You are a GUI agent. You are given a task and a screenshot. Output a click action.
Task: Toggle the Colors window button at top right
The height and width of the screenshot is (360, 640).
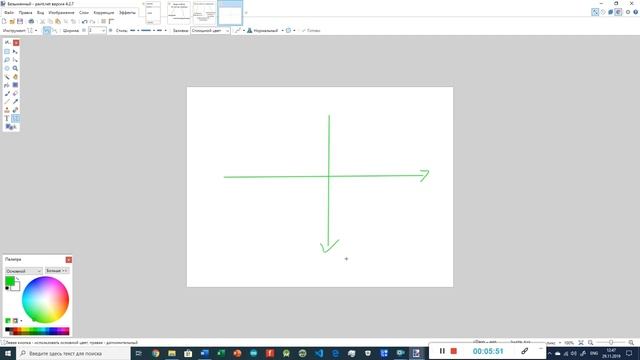(x=618, y=12)
